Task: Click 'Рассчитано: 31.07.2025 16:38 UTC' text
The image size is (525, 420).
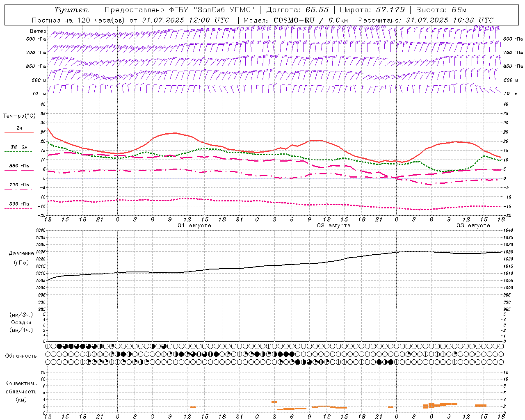Action: [x=426, y=20]
